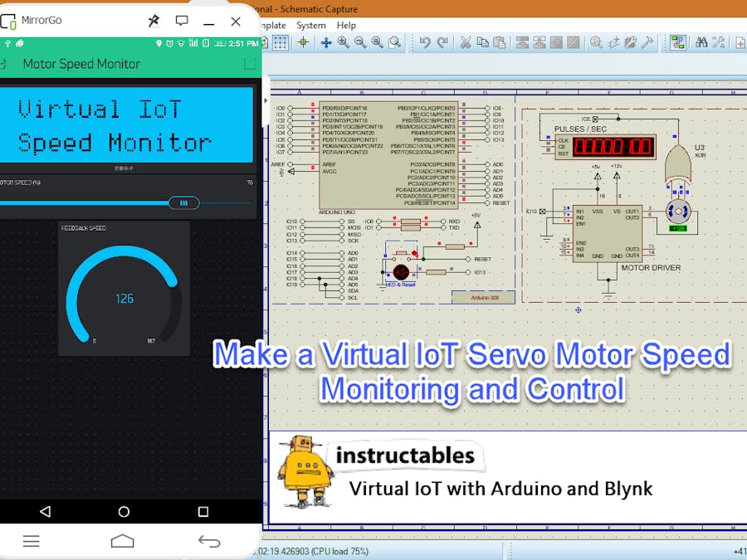Viewport: 747px width, 560px height.
Task: Open the packaging tool icon
Action: pos(630,43)
